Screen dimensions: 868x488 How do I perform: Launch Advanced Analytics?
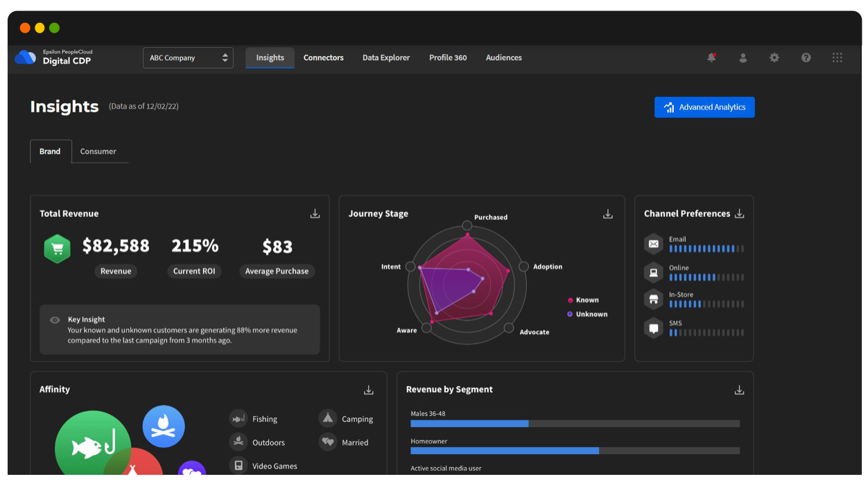tap(704, 107)
